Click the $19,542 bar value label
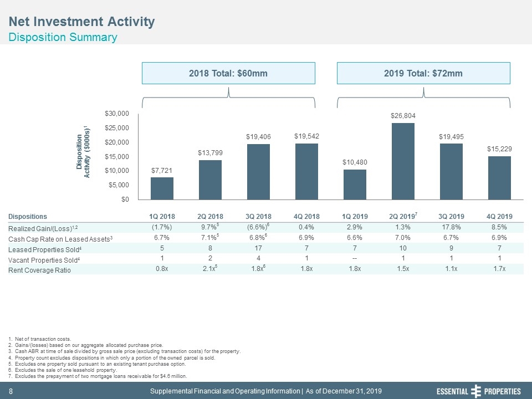The width and height of the screenshot is (532, 399). (x=306, y=136)
